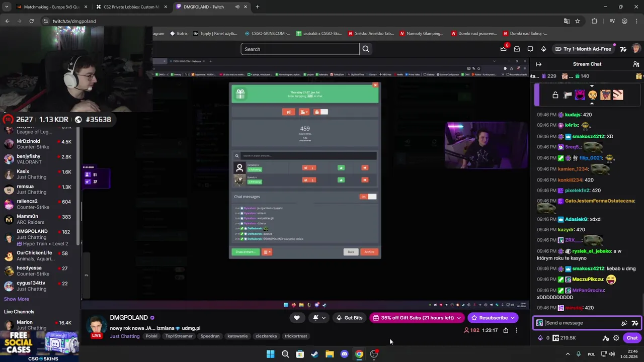Click the heart follow button
Viewport: 644px width, 362px height.
click(x=297, y=318)
